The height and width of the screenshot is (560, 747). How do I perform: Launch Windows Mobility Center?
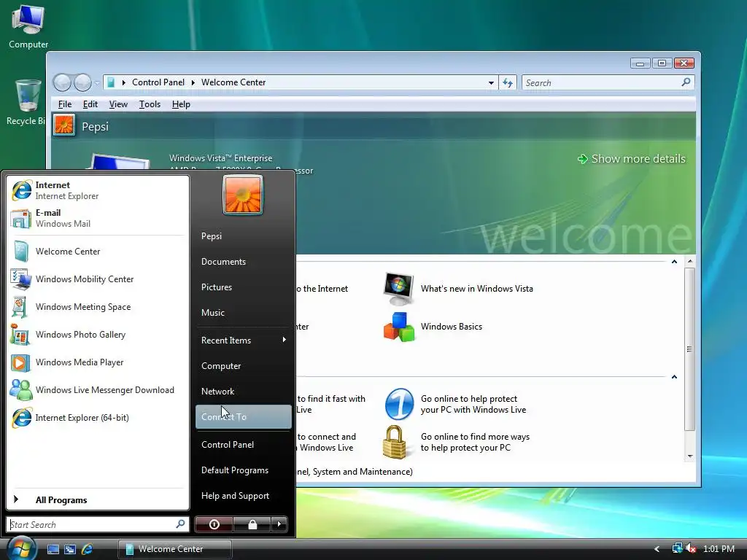(97, 279)
